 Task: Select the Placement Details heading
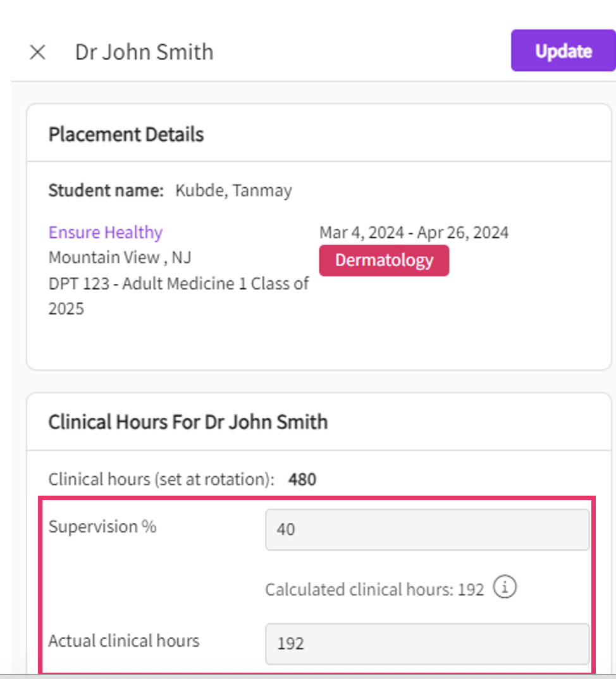click(126, 135)
